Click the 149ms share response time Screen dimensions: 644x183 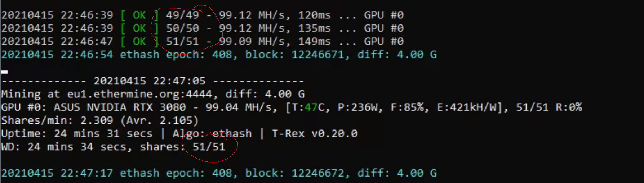[x=314, y=42]
